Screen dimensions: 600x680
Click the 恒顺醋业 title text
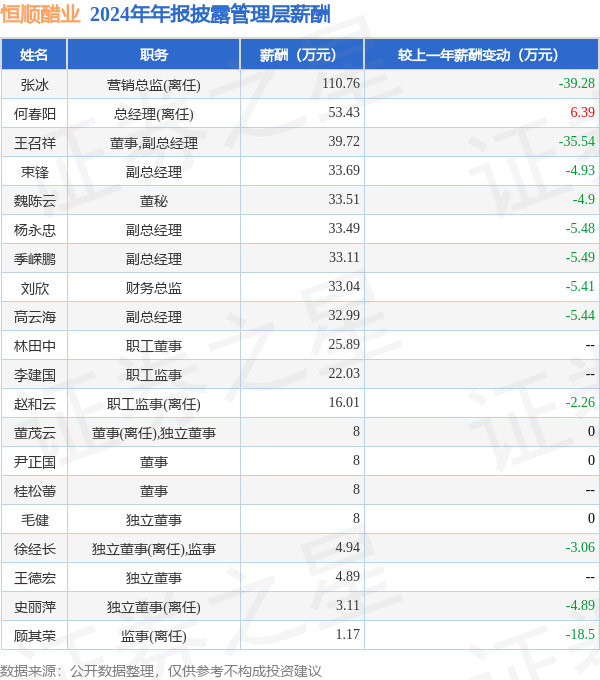41,14
